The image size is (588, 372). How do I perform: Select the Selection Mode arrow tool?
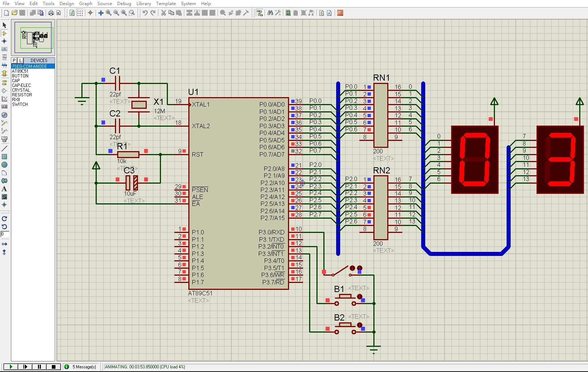tap(4, 25)
